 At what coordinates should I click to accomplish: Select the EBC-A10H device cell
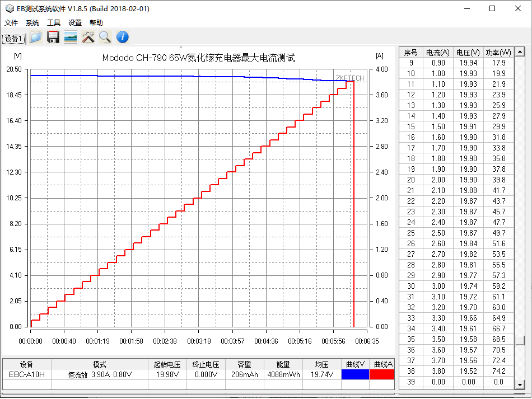[x=27, y=374]
